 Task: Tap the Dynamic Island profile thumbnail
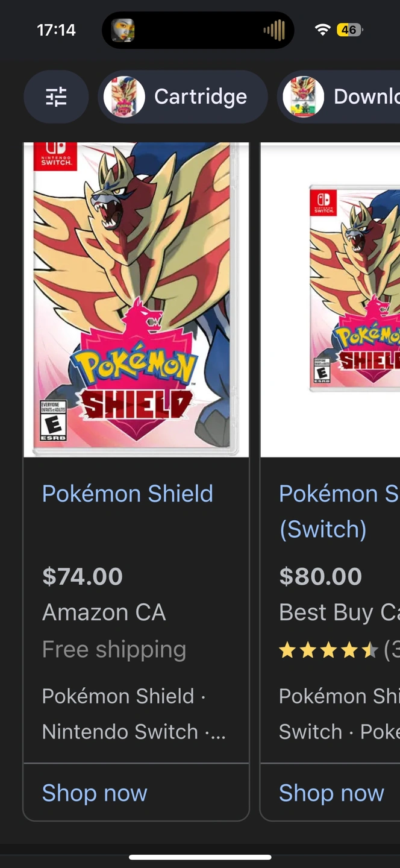[x=123, y=30]
